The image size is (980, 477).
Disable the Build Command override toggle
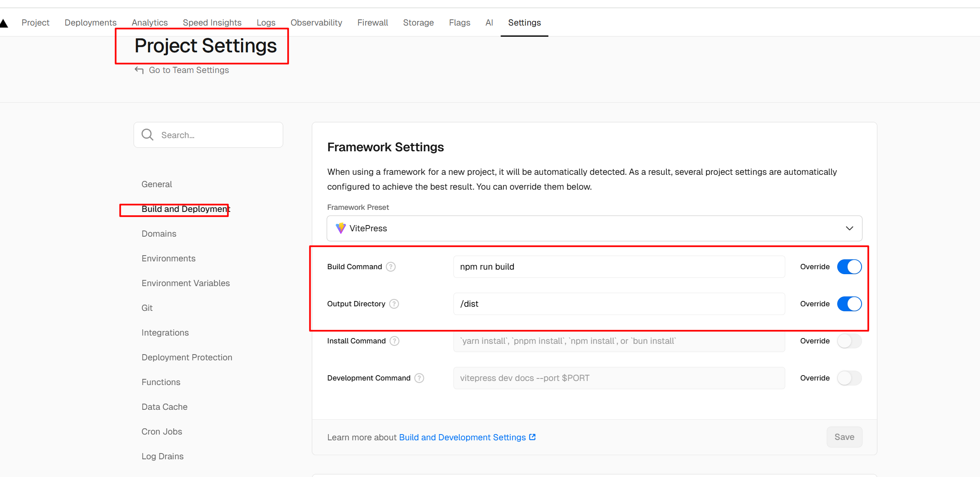(849, 267)
